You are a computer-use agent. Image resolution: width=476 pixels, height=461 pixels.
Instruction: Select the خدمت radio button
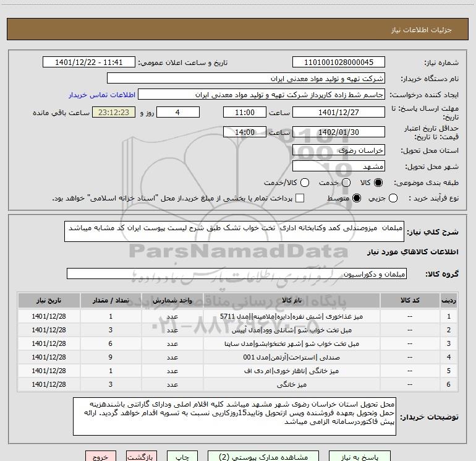click(346, 183)
